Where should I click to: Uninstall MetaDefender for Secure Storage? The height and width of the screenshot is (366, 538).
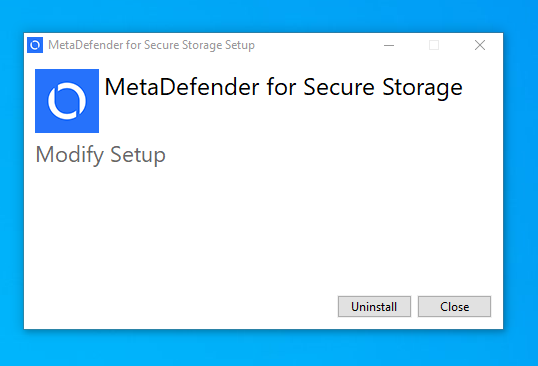[x=374, y=307]
